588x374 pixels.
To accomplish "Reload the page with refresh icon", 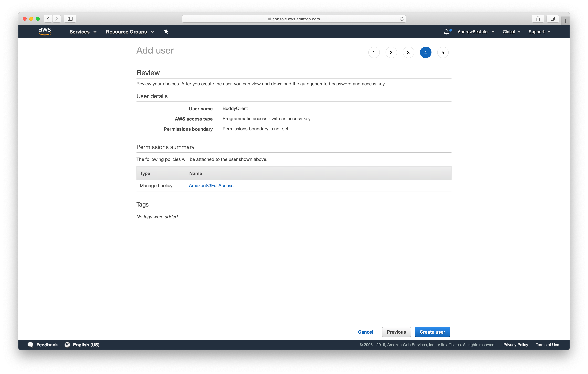I will point(401,19).
